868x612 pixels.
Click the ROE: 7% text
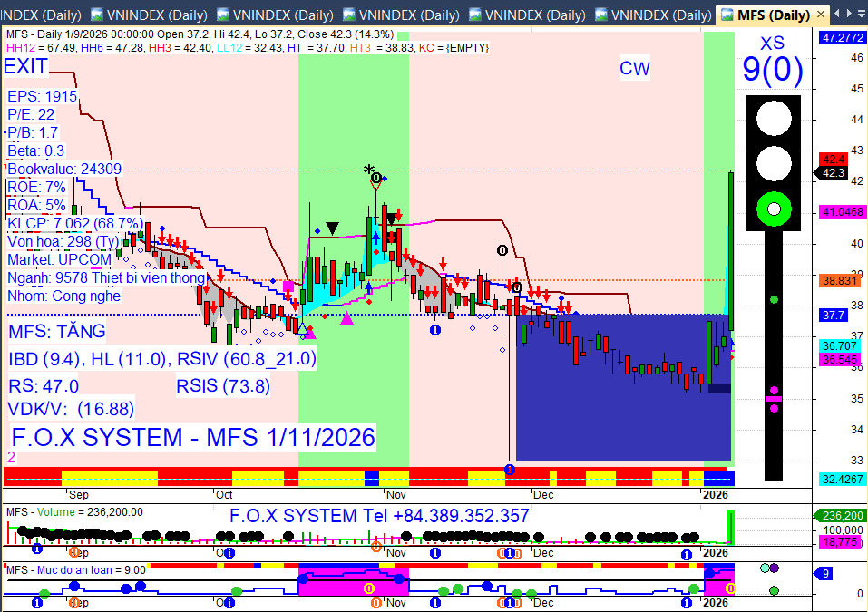click(36, 187)
